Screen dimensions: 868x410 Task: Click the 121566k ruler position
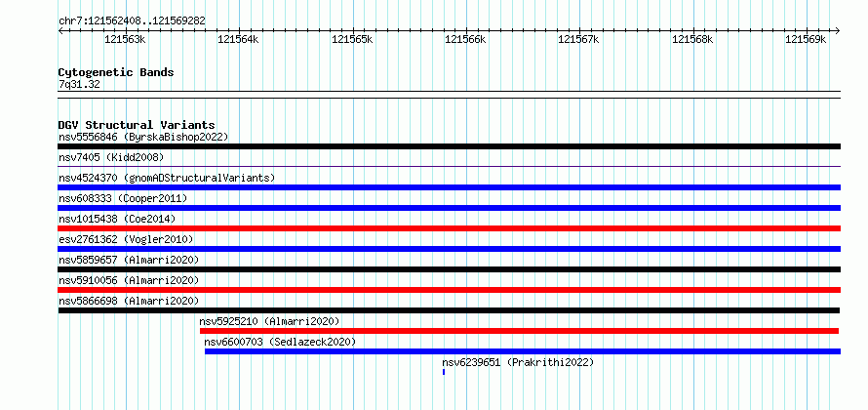coord(465,39)
